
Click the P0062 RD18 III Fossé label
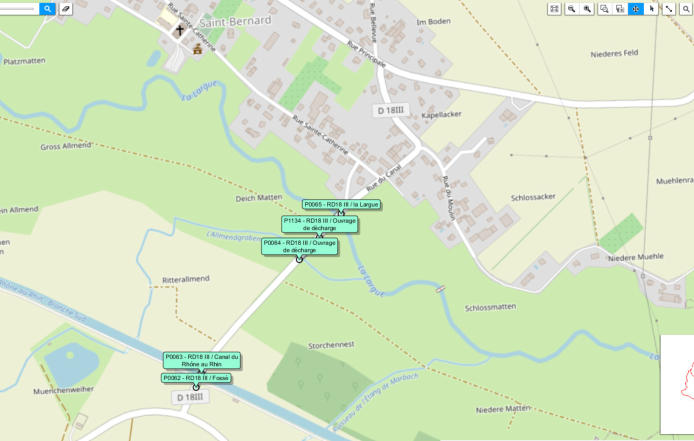click(196, 378)
